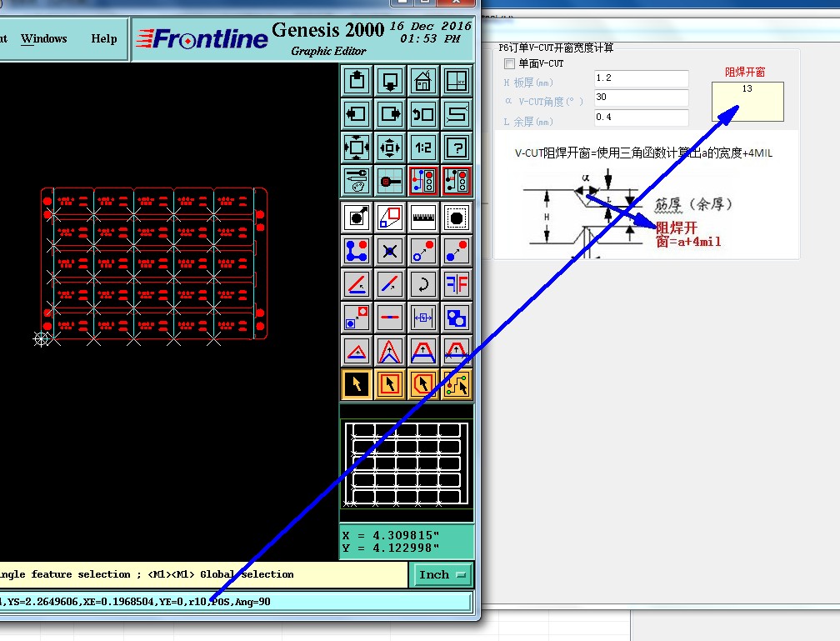Select the small red triangle corner tool

tap(357, 351)
